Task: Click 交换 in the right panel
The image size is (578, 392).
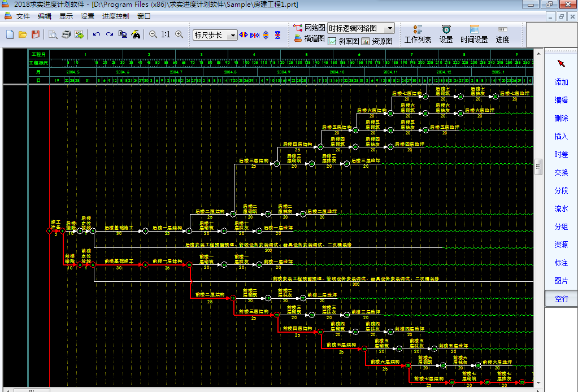Action: [x=561, y=172]
